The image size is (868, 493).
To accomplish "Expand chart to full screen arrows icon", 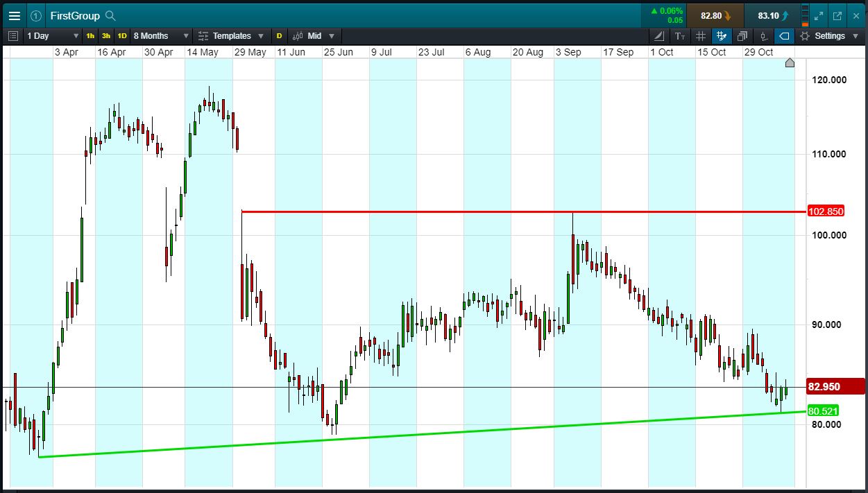I will 818,15.
